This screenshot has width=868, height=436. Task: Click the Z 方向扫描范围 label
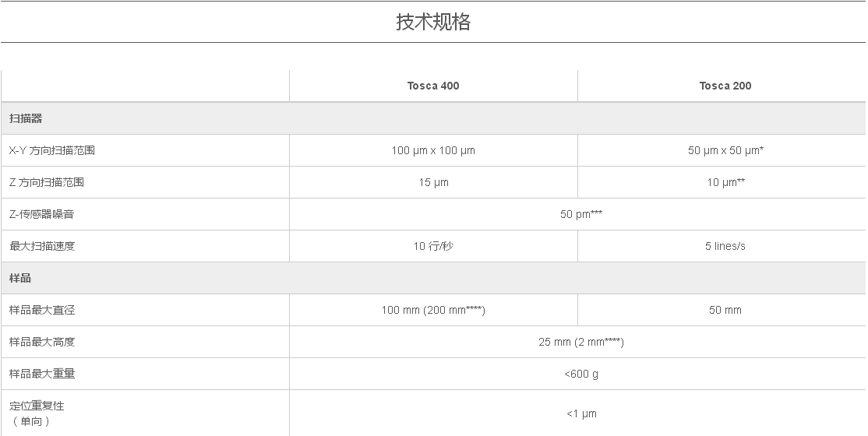pos(47,182)
